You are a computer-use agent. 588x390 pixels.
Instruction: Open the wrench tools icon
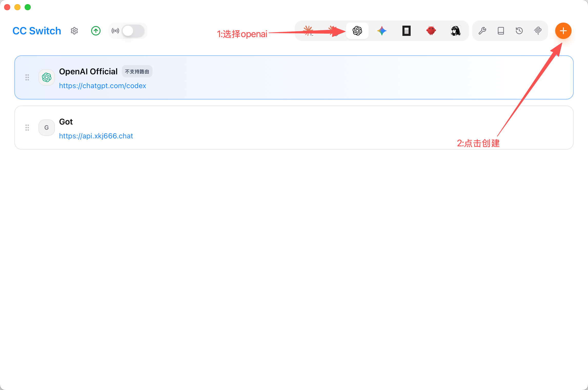pos(482,31)
